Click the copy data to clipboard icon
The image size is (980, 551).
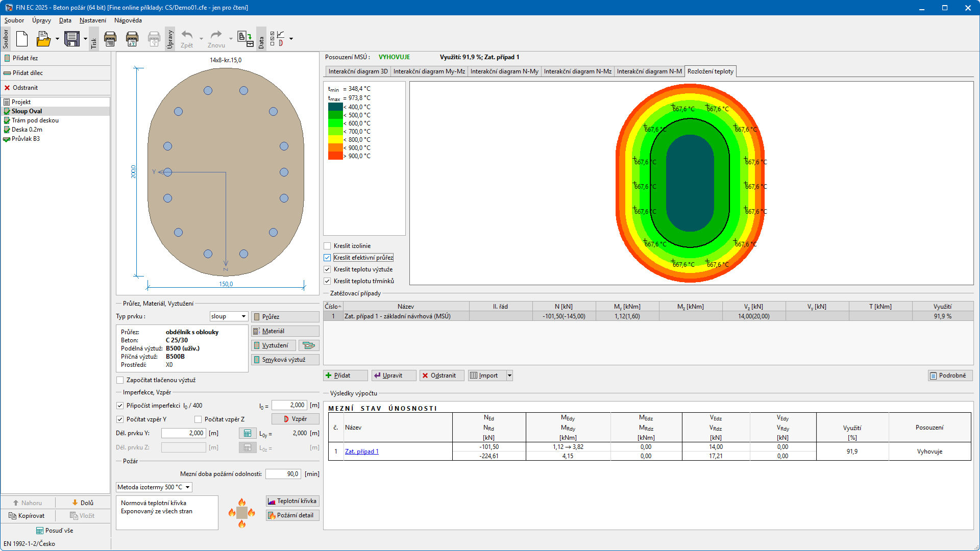pos(245,39)
